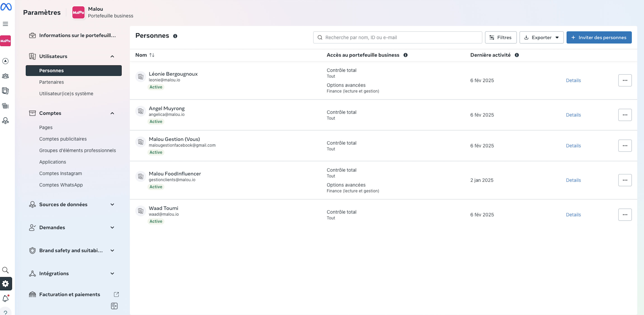644x315 pixels.
Task: Open the settings gear icon in left rail
Action: point(5,284)
